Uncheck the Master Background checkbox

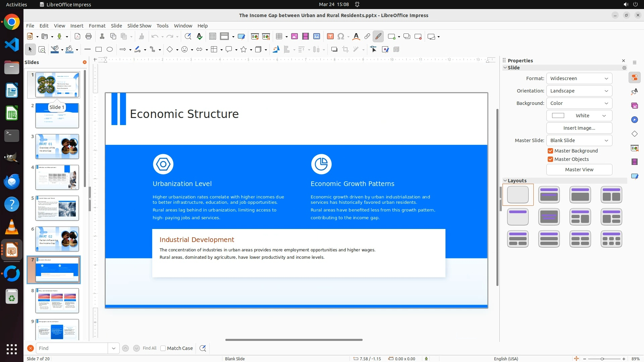click(x=550, y=151)
